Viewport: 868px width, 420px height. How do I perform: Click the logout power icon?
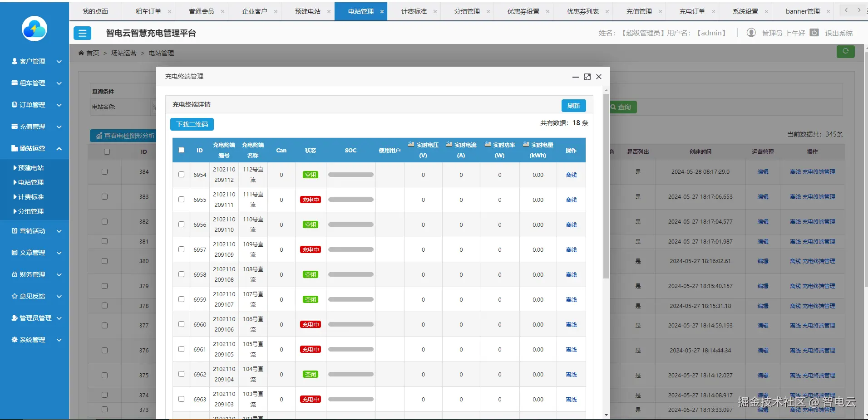(814, 33)
